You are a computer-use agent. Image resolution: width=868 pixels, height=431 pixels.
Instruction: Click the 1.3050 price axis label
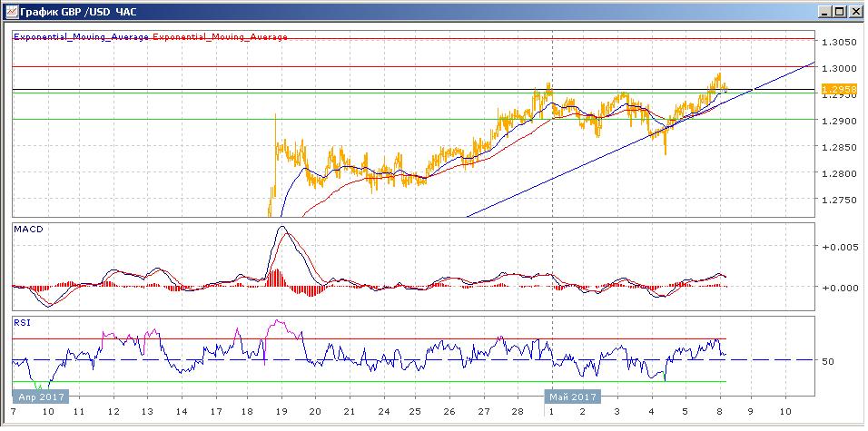pos(841,43)
